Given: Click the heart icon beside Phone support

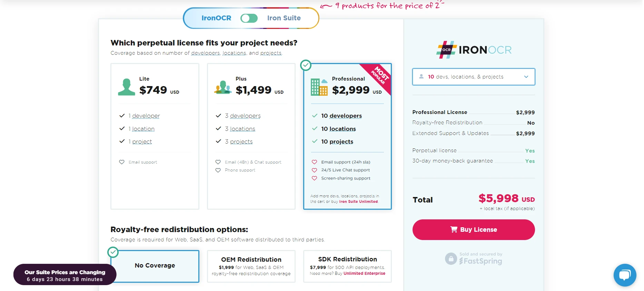Looking at the screenshot, I should click(218, 170).
